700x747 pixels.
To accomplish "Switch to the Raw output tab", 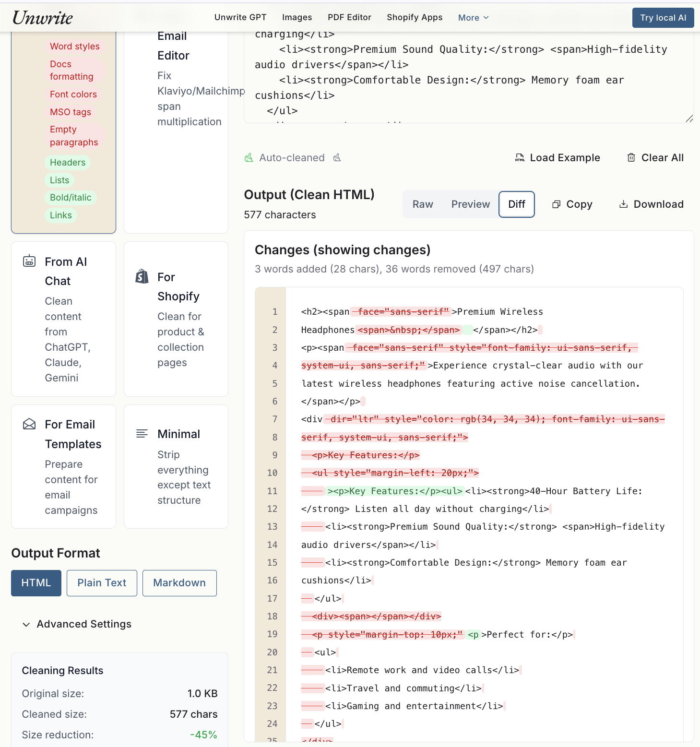I will [423, 204].
